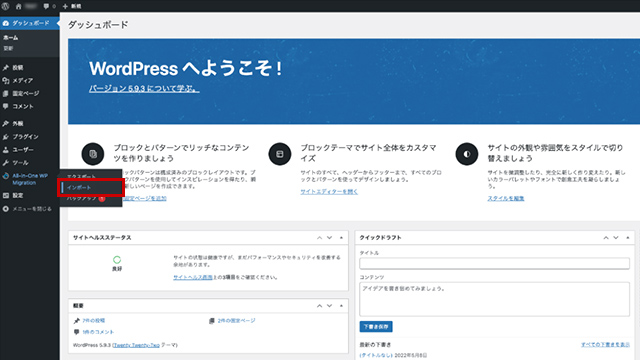Open the サイトヘルス画面 link
Screen dimensions: 640x360
(x=193, y=277)
